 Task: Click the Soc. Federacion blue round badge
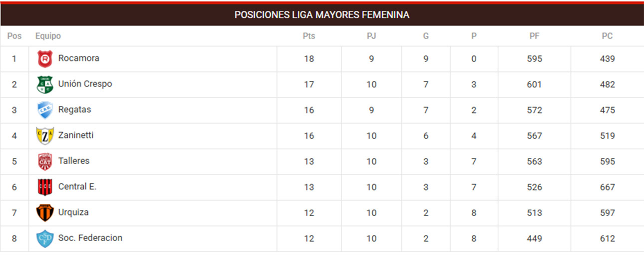[45, 238]
